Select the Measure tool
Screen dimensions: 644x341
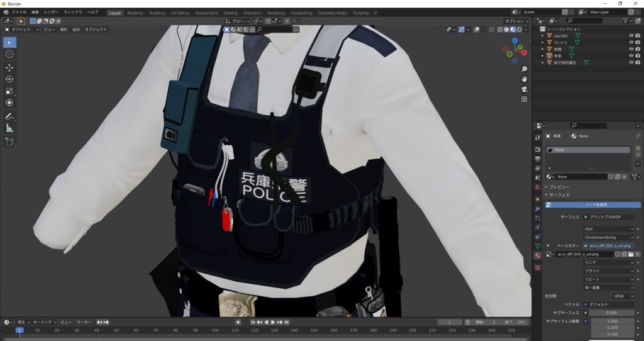coord(9,128)
